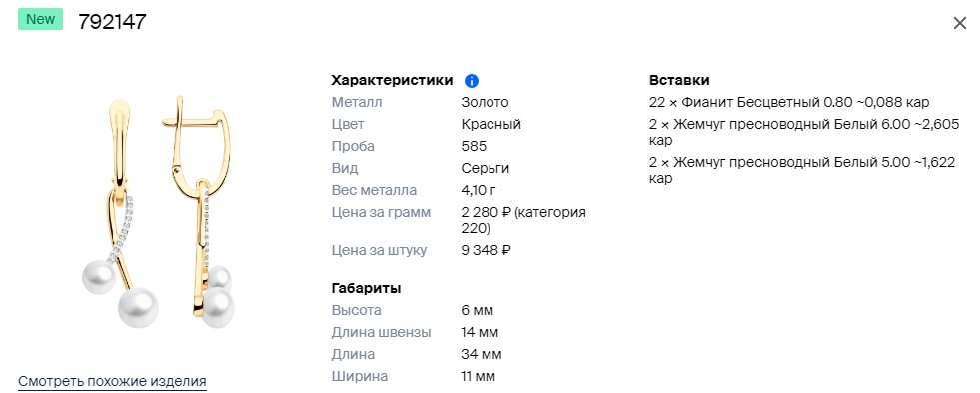The image size is (980, 393).
Task: Click the blue info icon beside Характеристики
Action: tap(472, 81)
